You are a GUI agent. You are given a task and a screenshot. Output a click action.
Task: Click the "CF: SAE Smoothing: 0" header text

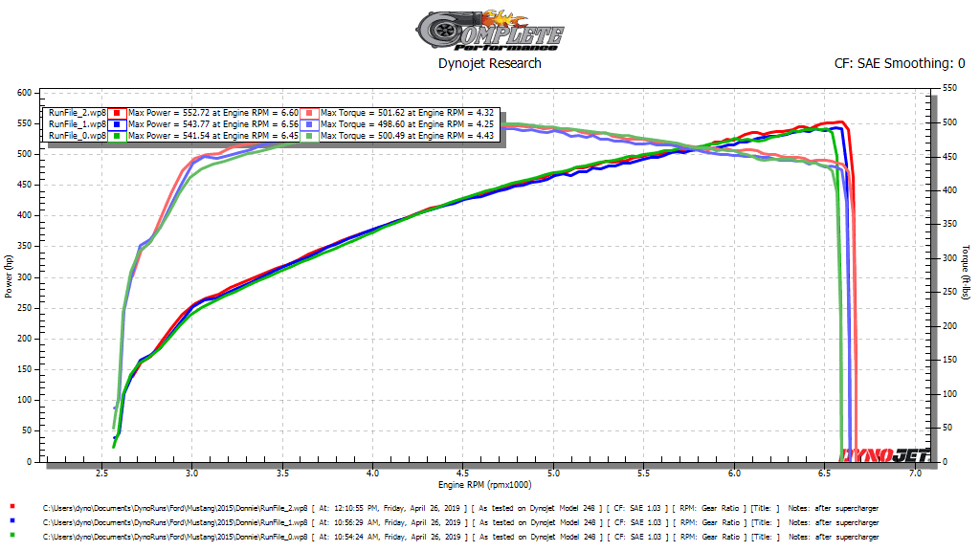(900, 63)
